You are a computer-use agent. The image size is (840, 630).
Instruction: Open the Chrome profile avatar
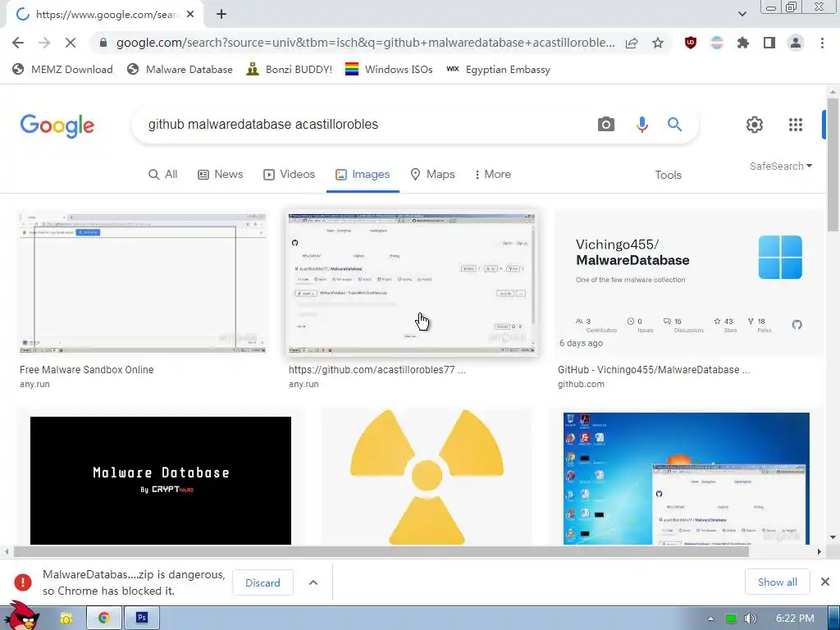tap(796, 43)
